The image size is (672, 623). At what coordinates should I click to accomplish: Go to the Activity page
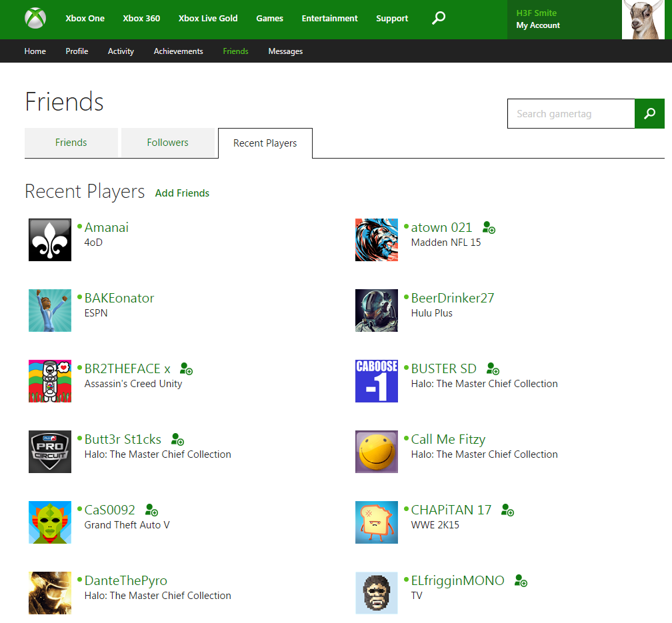[x=121, y=51]
